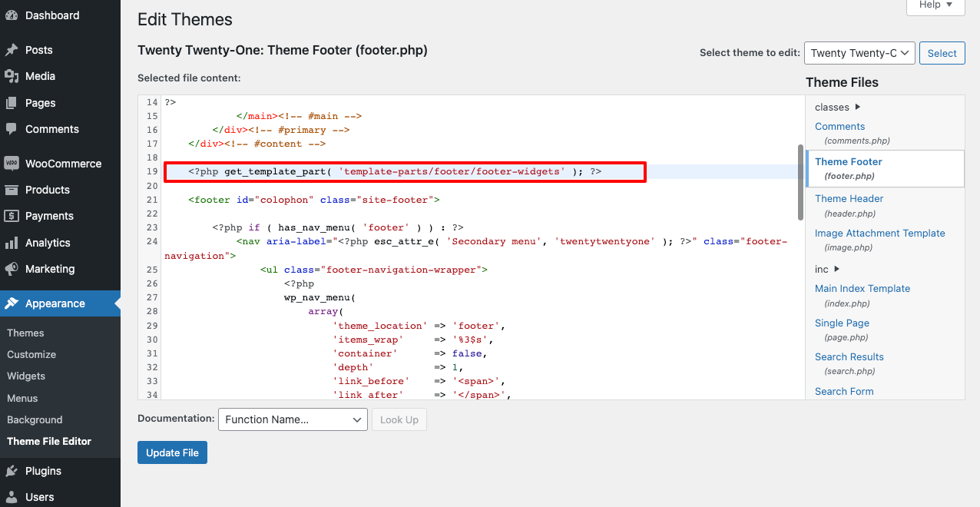The height and width of the screenshot is (507, 980).
Task: Click the footer id colophon code line
Action: (313, 200)
